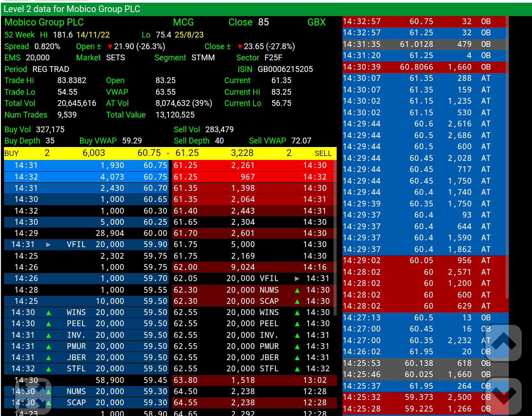Click the scroll-up chevron button
Image resolution: width=532 pixels, height=416 pixels.
503,343
